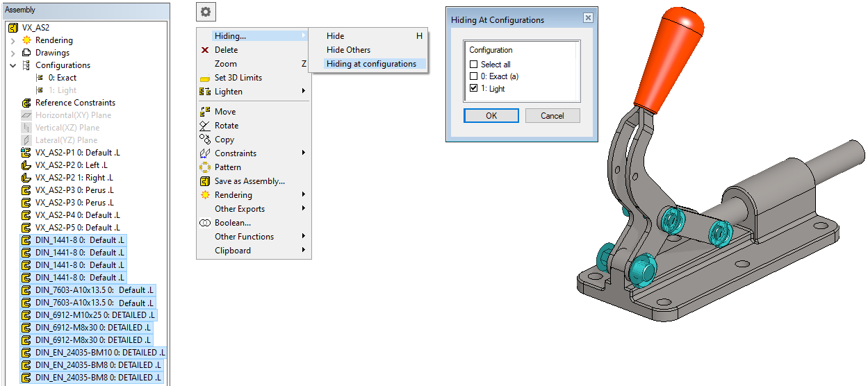
Task: Click the Boolean icon in context menu
Action: coord(205,223)
